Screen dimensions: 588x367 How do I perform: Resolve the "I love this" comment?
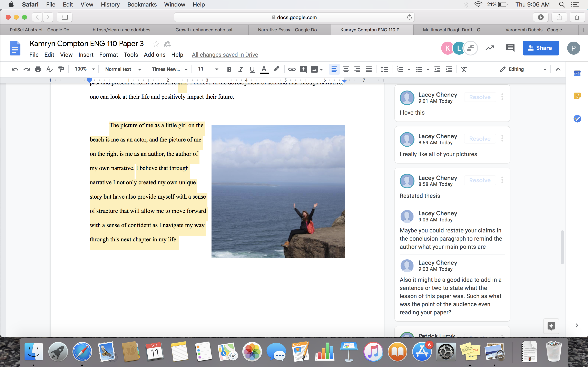tap(480, 97)
